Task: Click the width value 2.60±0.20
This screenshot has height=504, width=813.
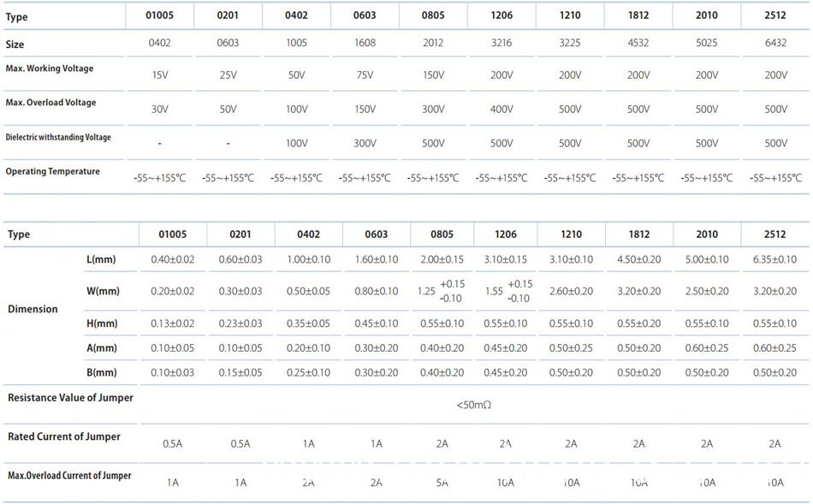Action: [x=571, y=291]
